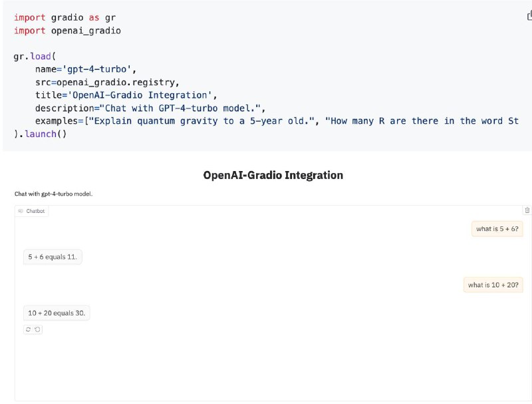Click the 'import gradio as gr' line
The image size is (532, 404).
pyautogui.click(x=65, y=18)
